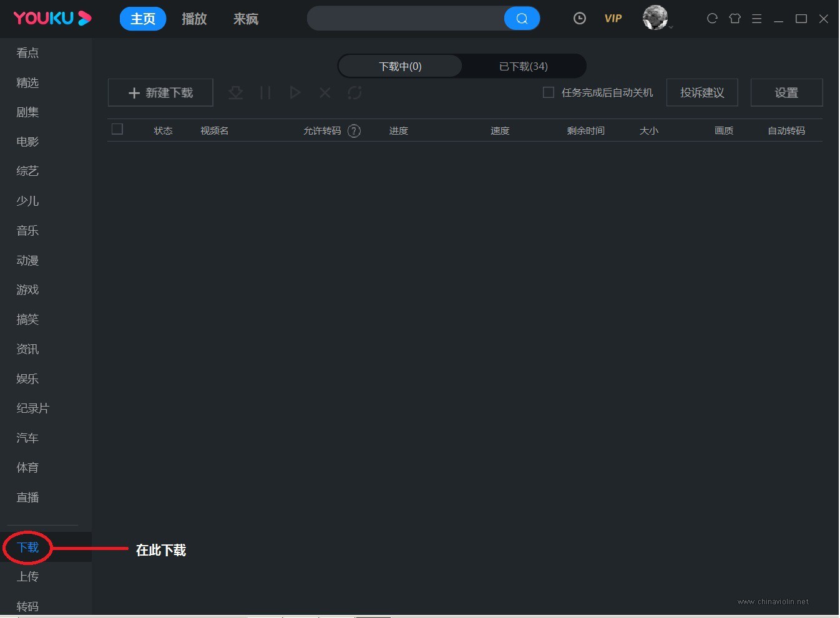Select 下载 in the sidebar
840x618 pixels.
(x=27, y=548)
